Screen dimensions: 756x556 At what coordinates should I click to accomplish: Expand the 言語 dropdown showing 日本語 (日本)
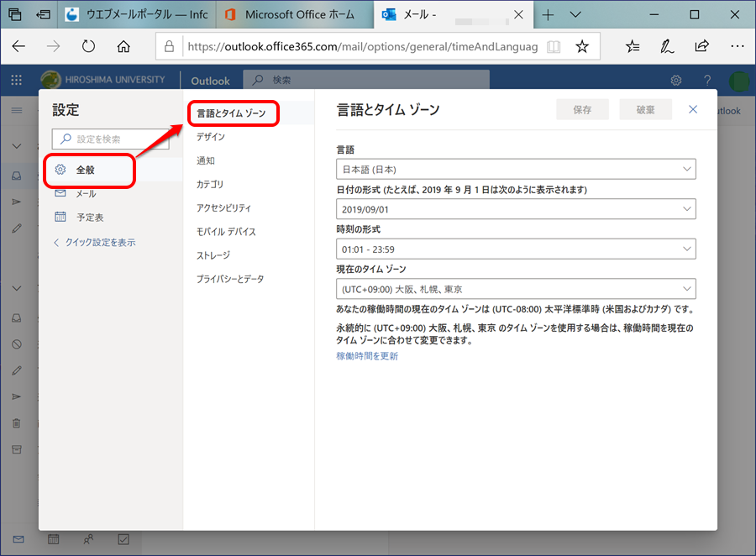tap(516, 170)
